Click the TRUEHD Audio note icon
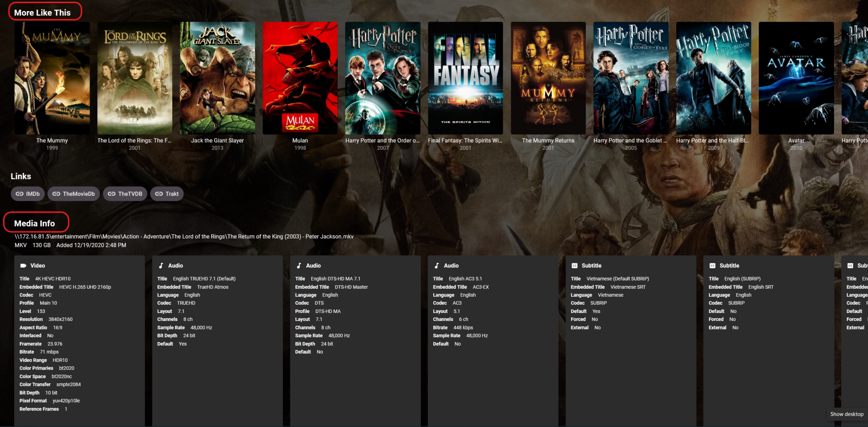Image resolution: width=868 pixels, height=427 pixels. (161, 266)
